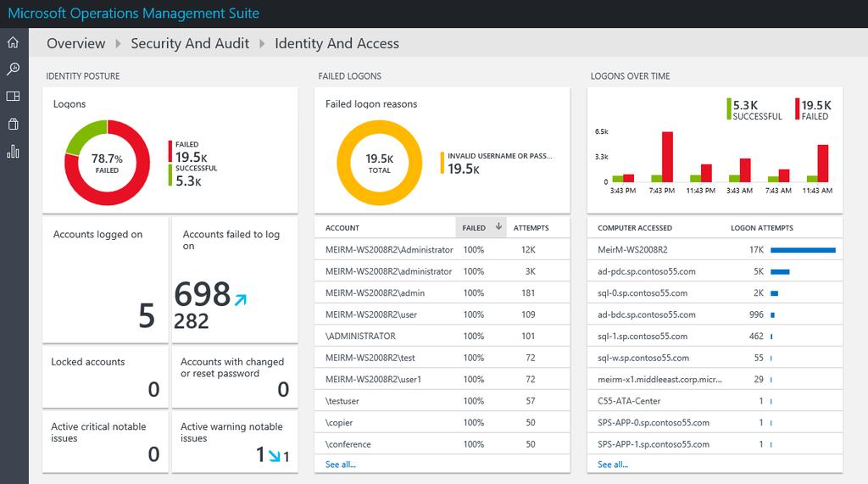
Task: Click the red FAILED legend swatch in Logons
Action: click(170, 152)
